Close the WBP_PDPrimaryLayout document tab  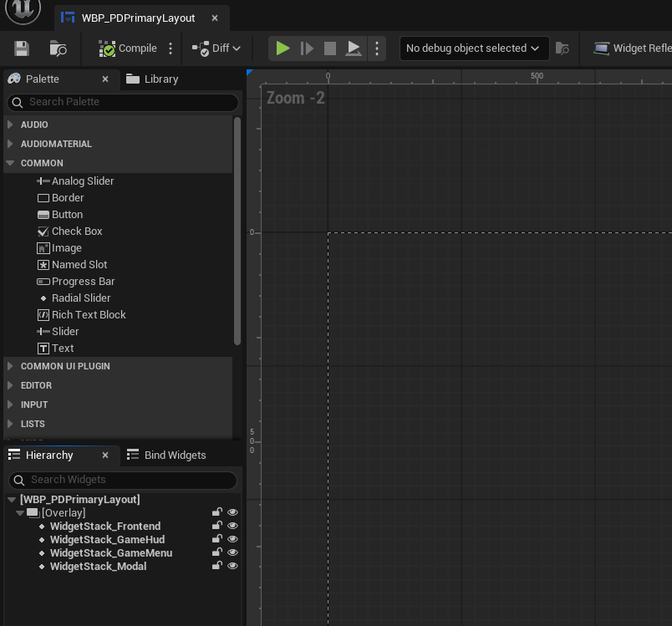[x=215, y=18]
